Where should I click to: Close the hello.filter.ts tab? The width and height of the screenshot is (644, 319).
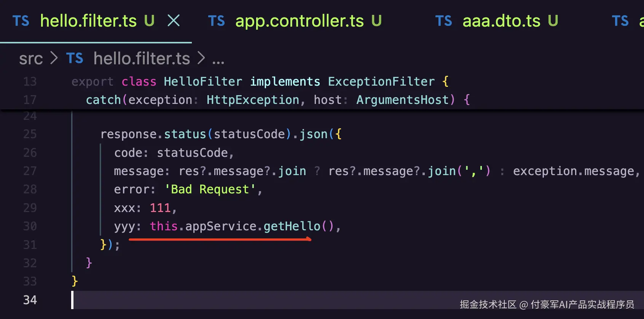[x=174, y=21]
